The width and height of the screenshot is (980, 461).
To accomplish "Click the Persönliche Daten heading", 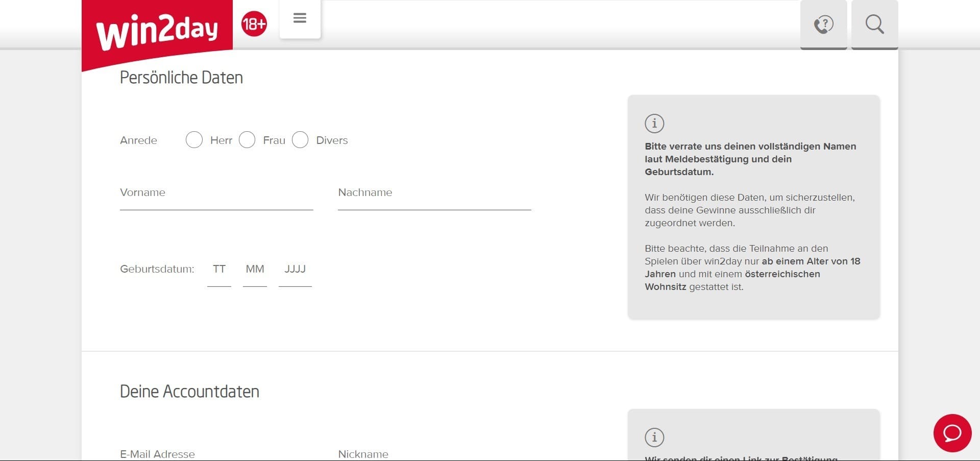I will 181,78.
